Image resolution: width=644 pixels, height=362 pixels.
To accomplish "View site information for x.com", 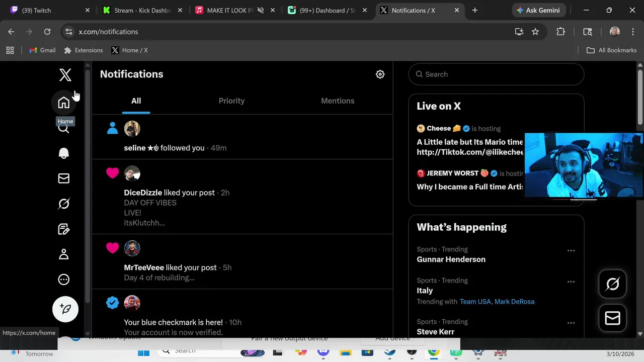I will (69, 32).
